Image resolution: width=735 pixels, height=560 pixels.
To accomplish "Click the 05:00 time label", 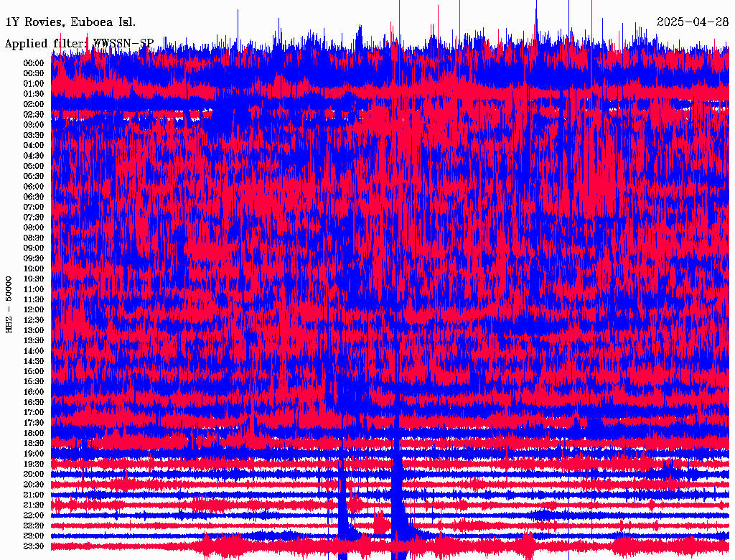I will pyautogui.click(x=34, y=166).
